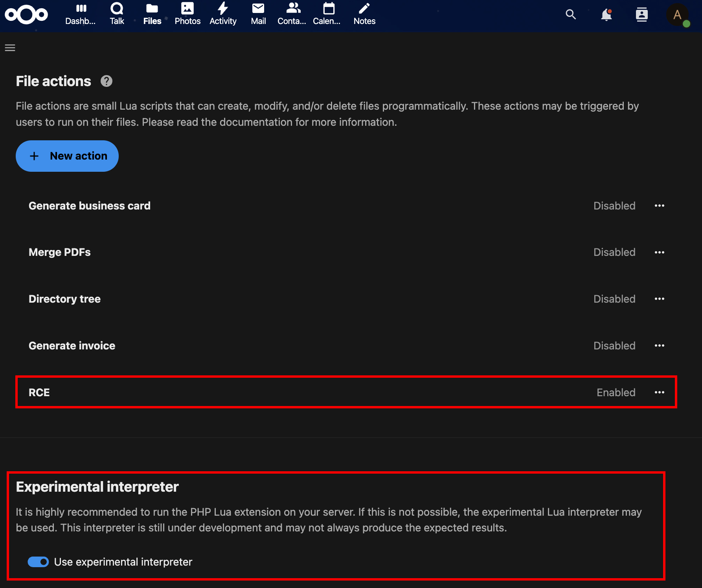Click the Use experimental interpreter label
The image size is (702, 588).
pyautogui.click(x=123, y=562)
